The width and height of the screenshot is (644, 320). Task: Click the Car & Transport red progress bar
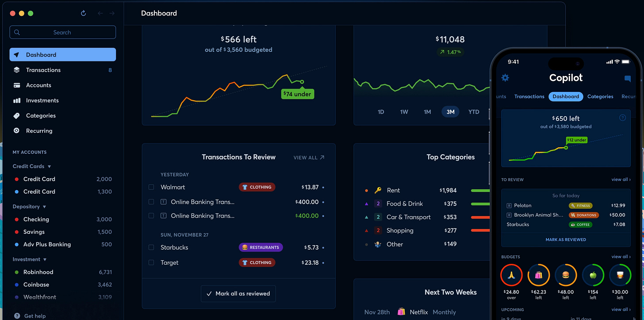click(x=480, y=217)
